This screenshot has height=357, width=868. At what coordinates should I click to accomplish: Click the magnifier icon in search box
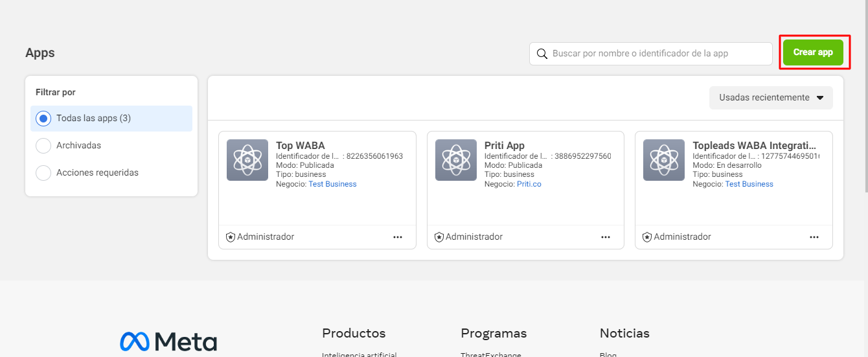click(x=542, y=54)
